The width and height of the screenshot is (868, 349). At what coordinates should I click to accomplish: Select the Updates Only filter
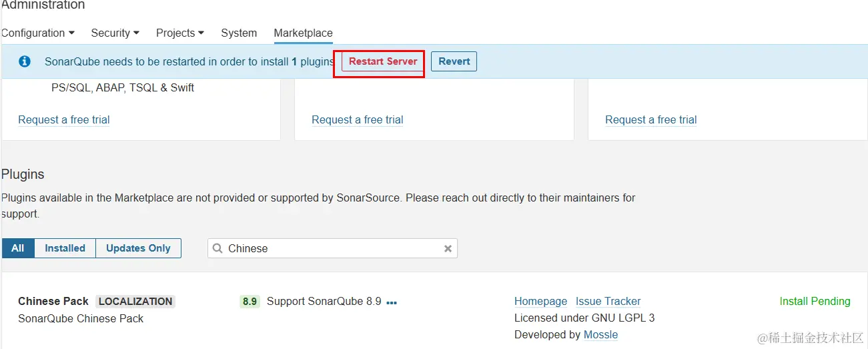138,248
